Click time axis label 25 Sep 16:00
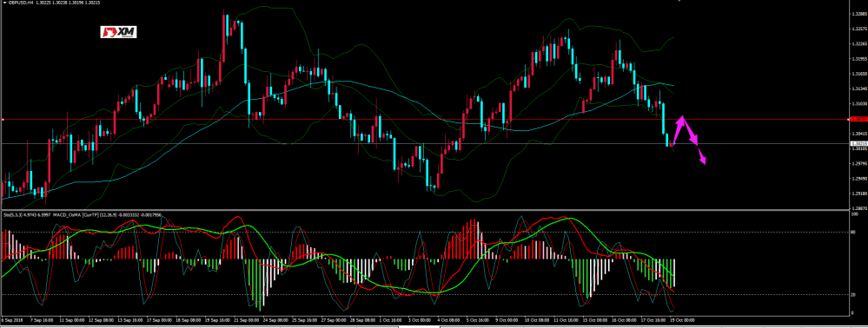 click(304, 319)
